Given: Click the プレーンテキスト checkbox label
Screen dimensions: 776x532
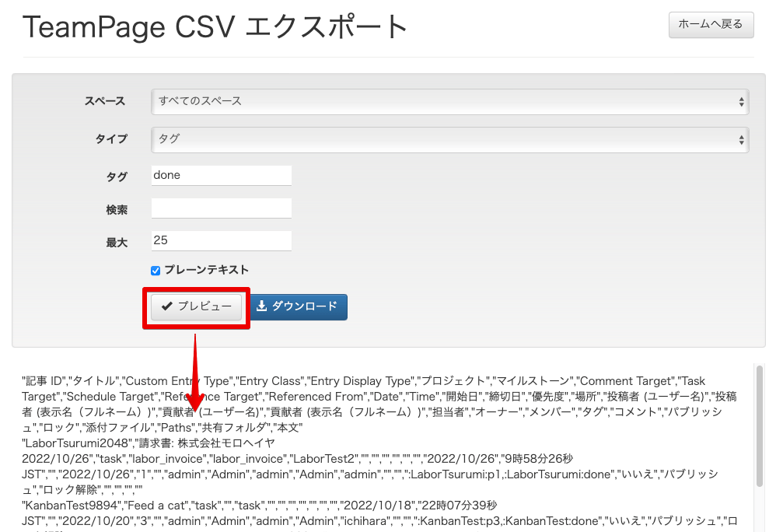Looking at the screenshot, I should (x=206, y=270).
